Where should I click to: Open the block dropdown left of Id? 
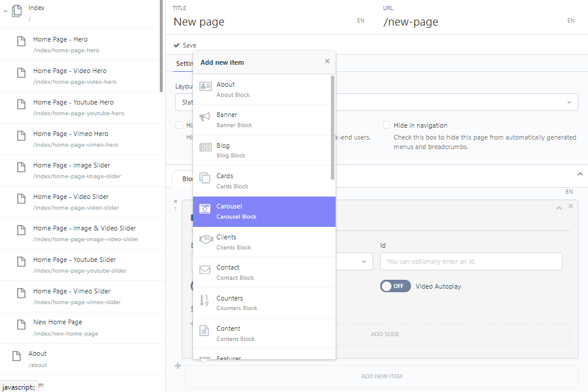click(354, 261)
